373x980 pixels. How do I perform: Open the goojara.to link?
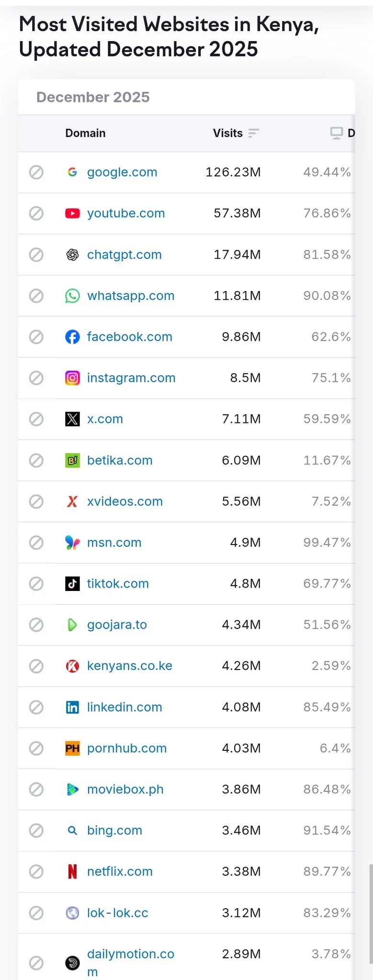pos(117,624)
